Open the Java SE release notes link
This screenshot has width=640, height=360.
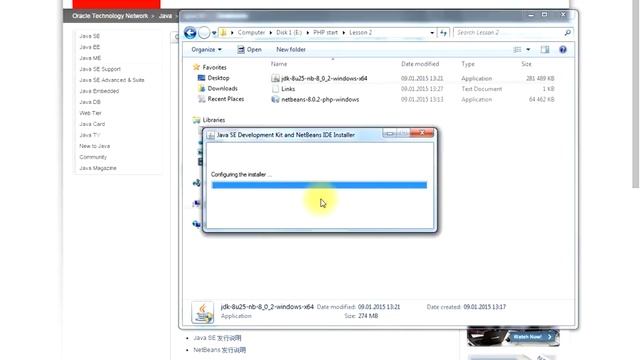click(x=217, y=338)
